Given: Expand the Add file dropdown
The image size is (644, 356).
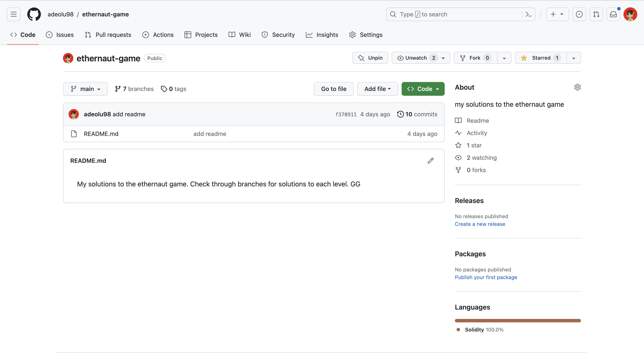Looking at the screenshot, I should click(377, 89).
